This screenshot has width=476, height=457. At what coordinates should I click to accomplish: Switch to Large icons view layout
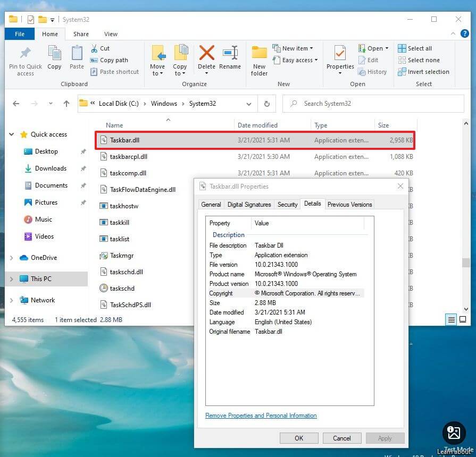click(463, 319)
